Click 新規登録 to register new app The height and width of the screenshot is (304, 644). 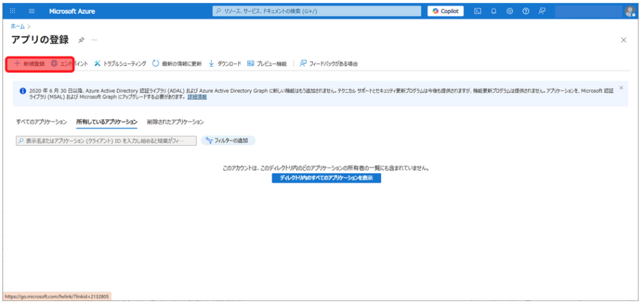pyautogui.click(x=29, y=64)
